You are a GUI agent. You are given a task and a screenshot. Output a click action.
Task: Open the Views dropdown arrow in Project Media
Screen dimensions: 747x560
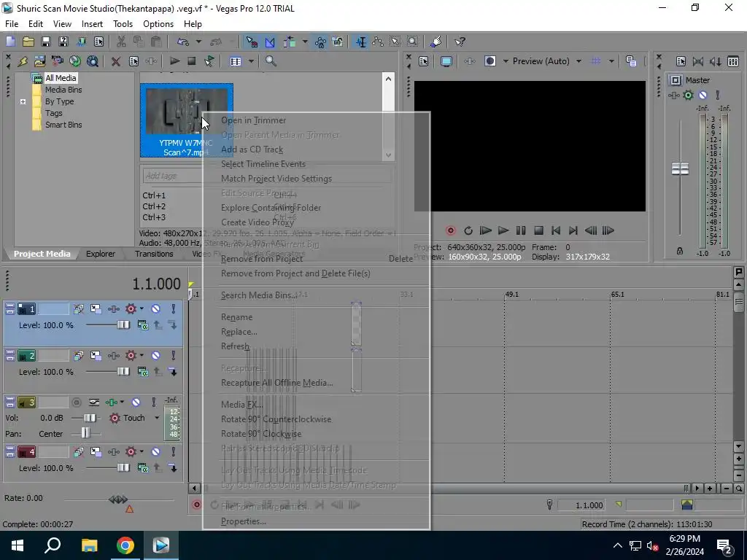tap(251, 61)
